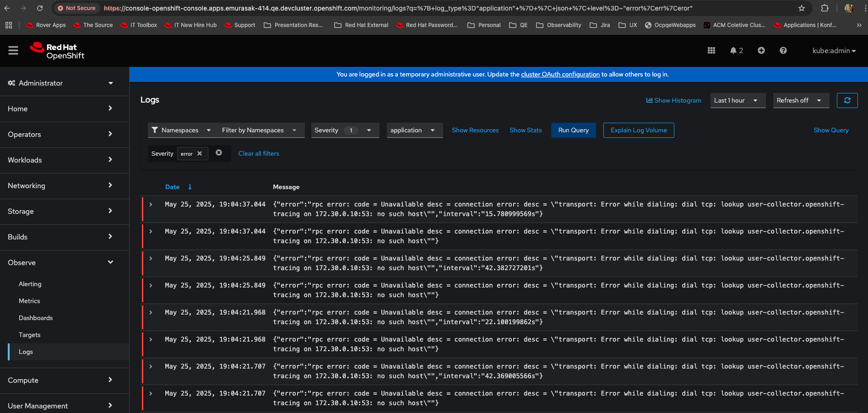Bookmark page with star icon

801,8
